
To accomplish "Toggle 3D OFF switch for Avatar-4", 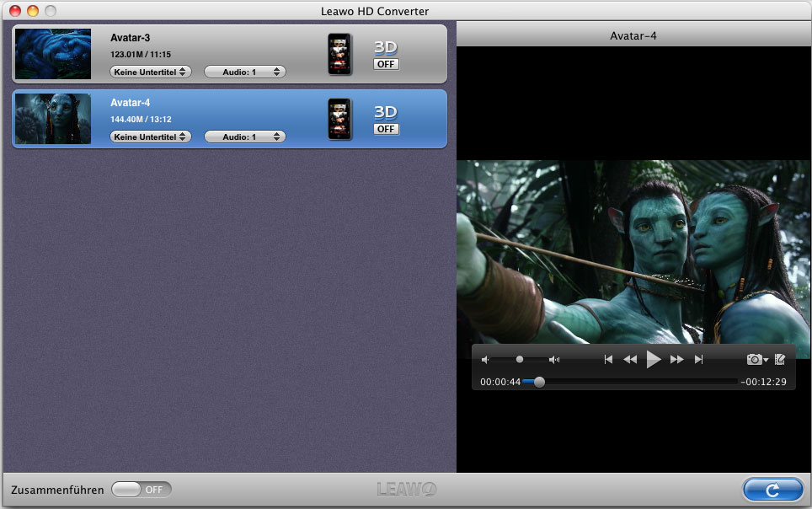I will point(386,129).
